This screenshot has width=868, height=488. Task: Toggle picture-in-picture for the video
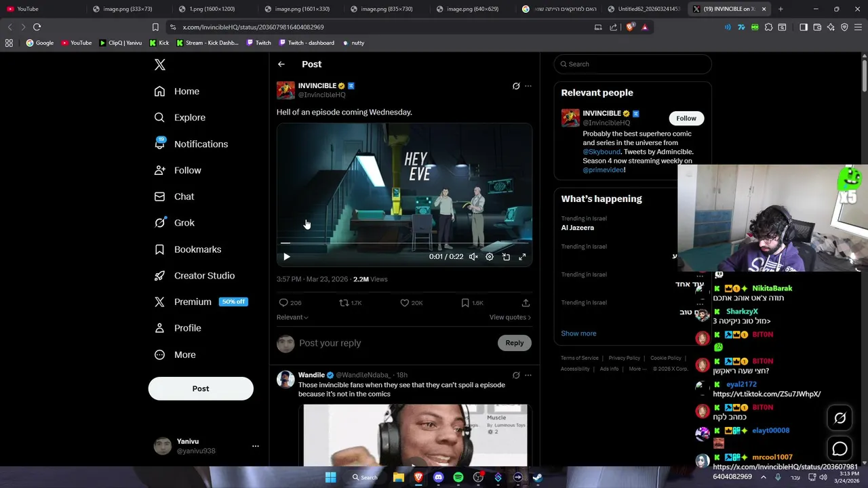point(506,257)
